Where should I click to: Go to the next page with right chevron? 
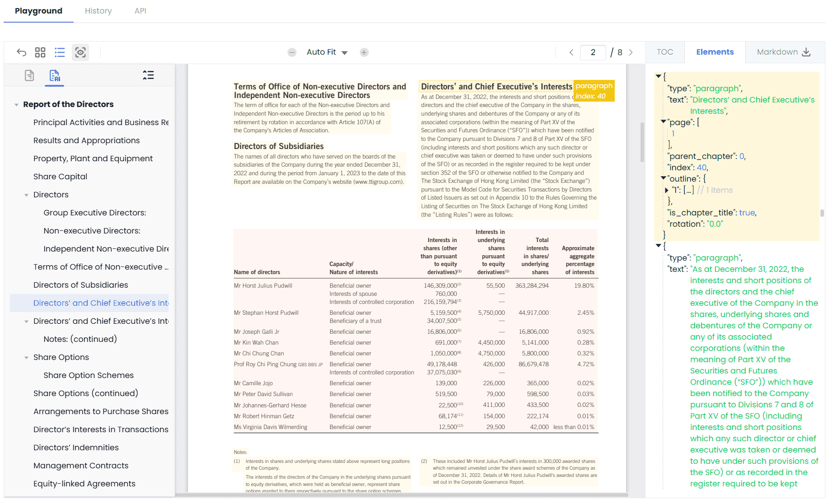631,52
